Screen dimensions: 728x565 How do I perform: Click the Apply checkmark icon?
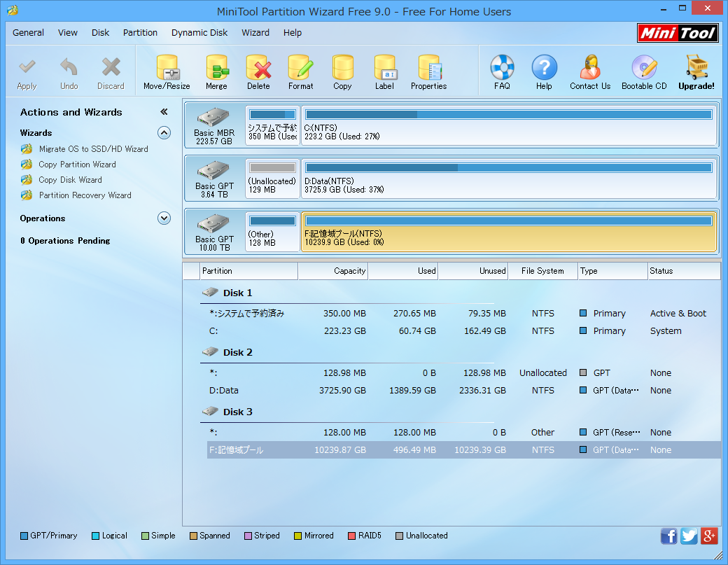(27, 68)
